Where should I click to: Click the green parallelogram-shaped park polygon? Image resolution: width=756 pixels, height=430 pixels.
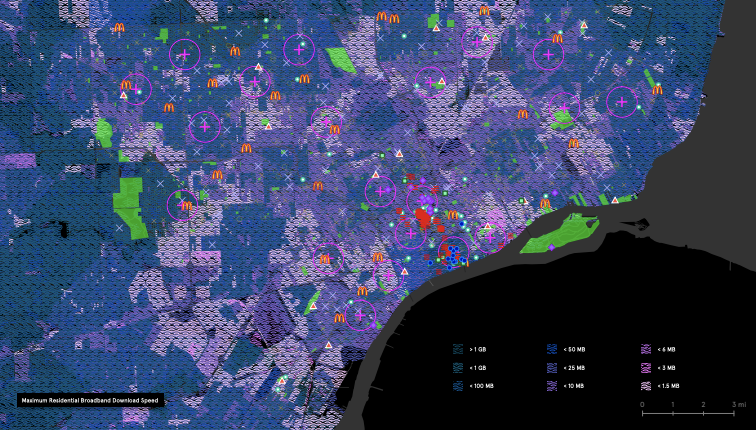tap(341, 60)
